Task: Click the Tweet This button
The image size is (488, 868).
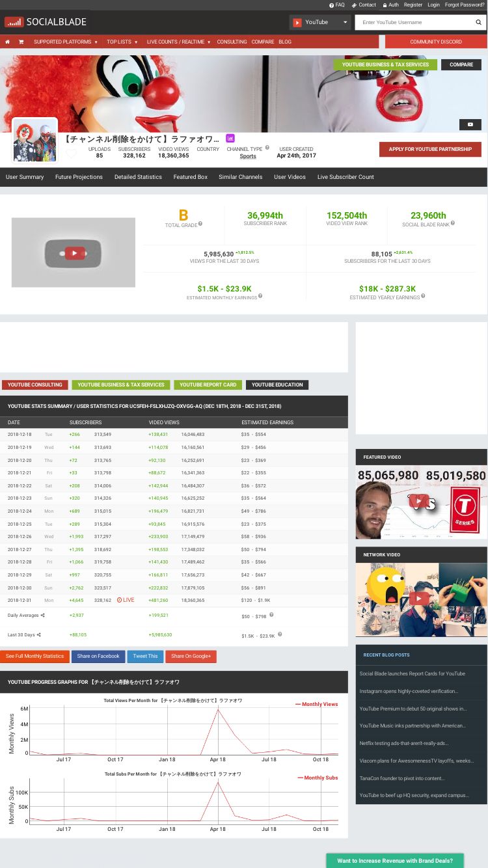Action: pos(145,656)
